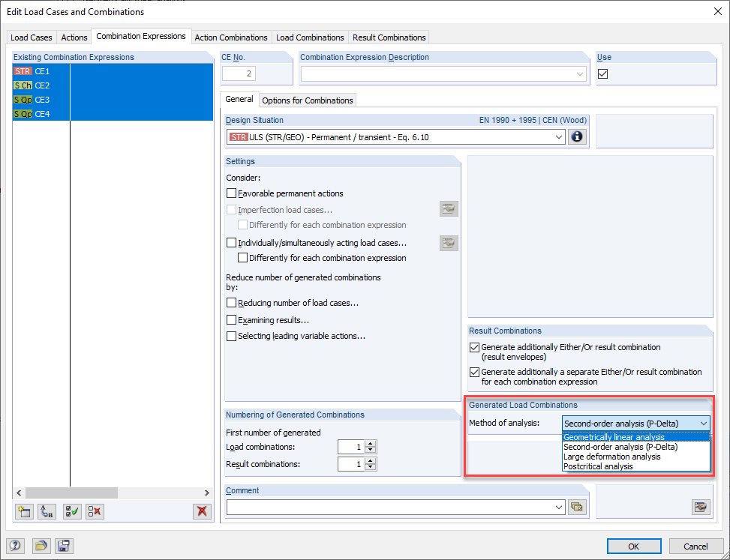This screenshot has height=560, width=730.
Task: Click the renumber combination expressions icon
Action: [47, 511]
